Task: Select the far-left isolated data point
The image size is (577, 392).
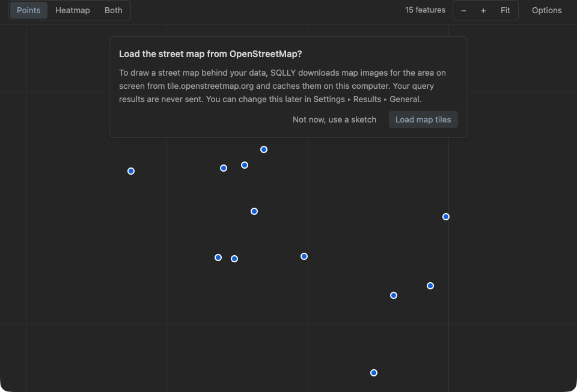Action: coord(131,171)
